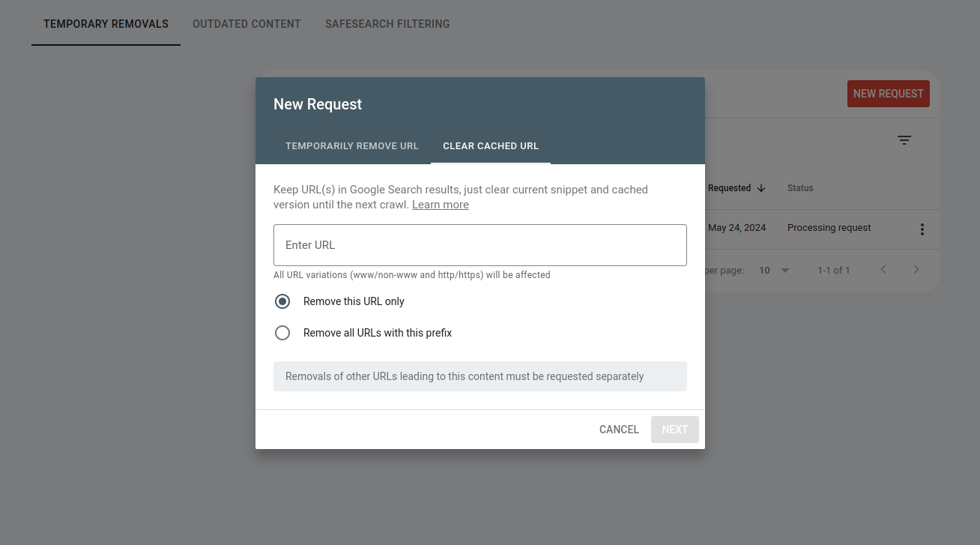
Task: Go to next page arrow
Action: (x=916, y=269)
